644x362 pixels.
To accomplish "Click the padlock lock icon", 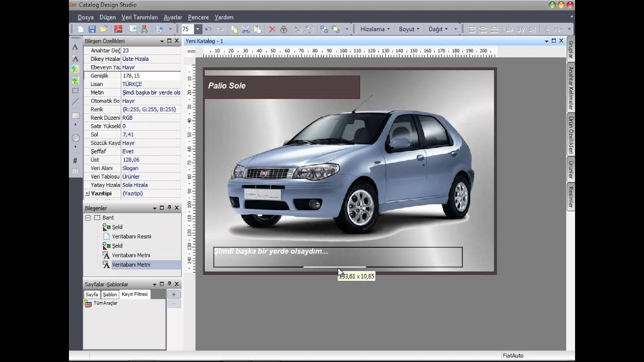I will (x=284, y=29).
